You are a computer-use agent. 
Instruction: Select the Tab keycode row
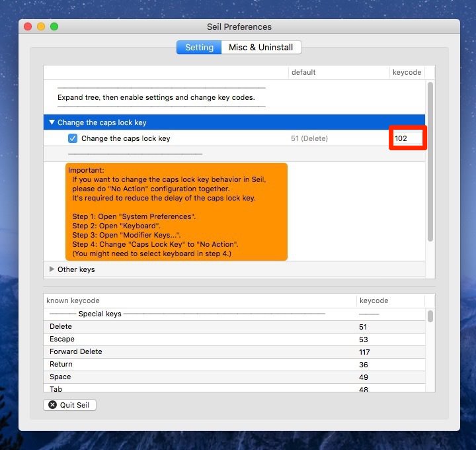234,388
